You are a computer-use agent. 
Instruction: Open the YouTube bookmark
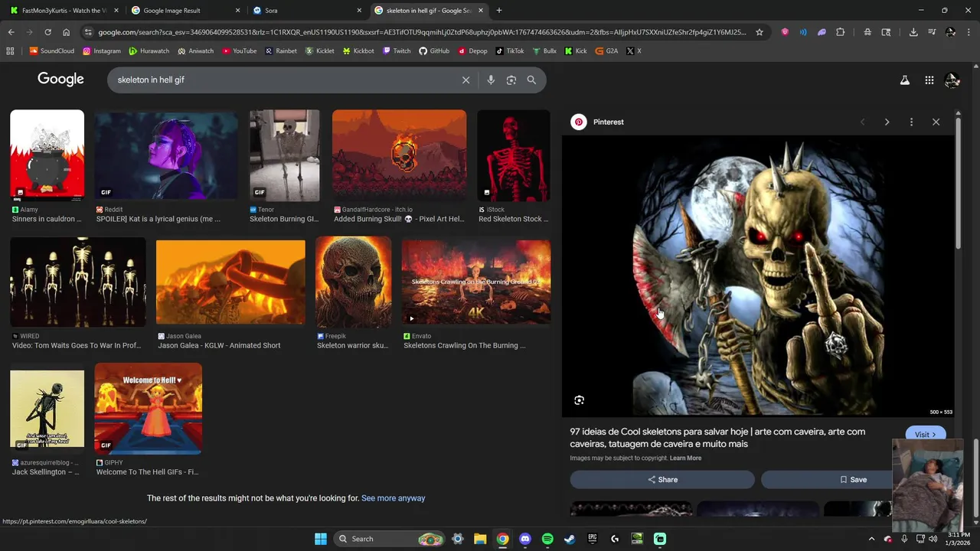[x=240, y=51]
